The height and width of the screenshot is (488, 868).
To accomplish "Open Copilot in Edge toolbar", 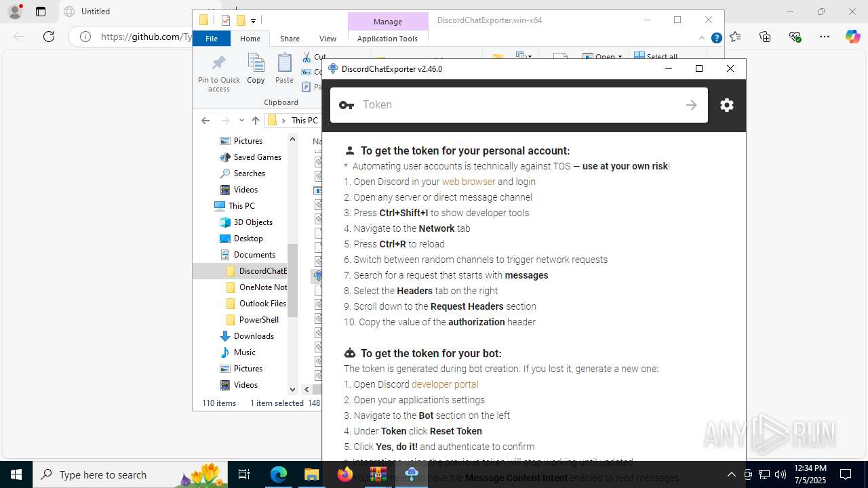I will (x=852, y=37).
